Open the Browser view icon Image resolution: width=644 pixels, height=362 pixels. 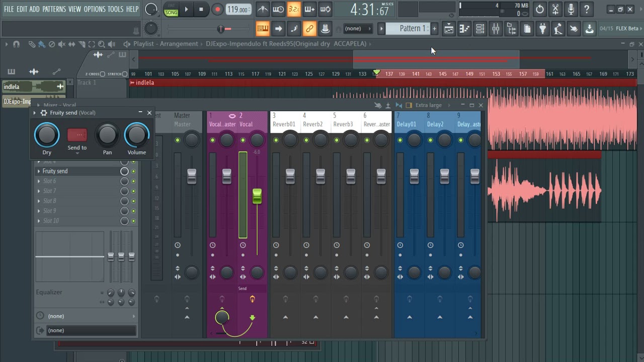pyautogui.click(x=511, y=29)
